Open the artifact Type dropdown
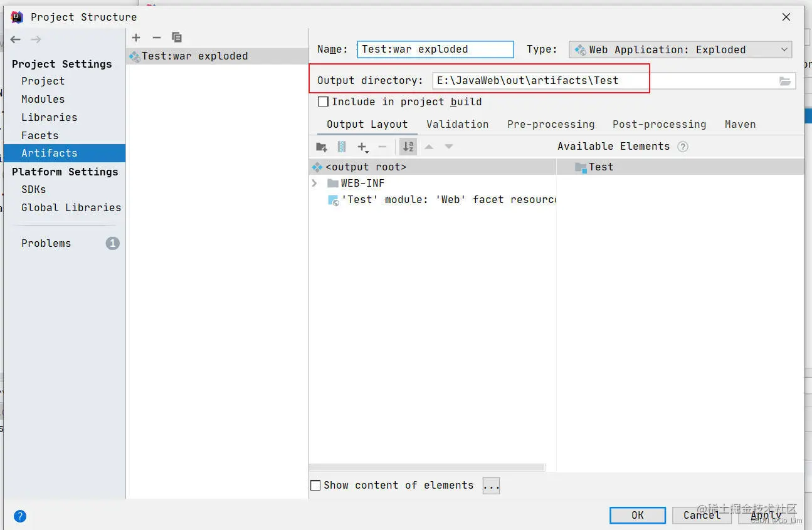812x530 pixels. coord(680,49)
